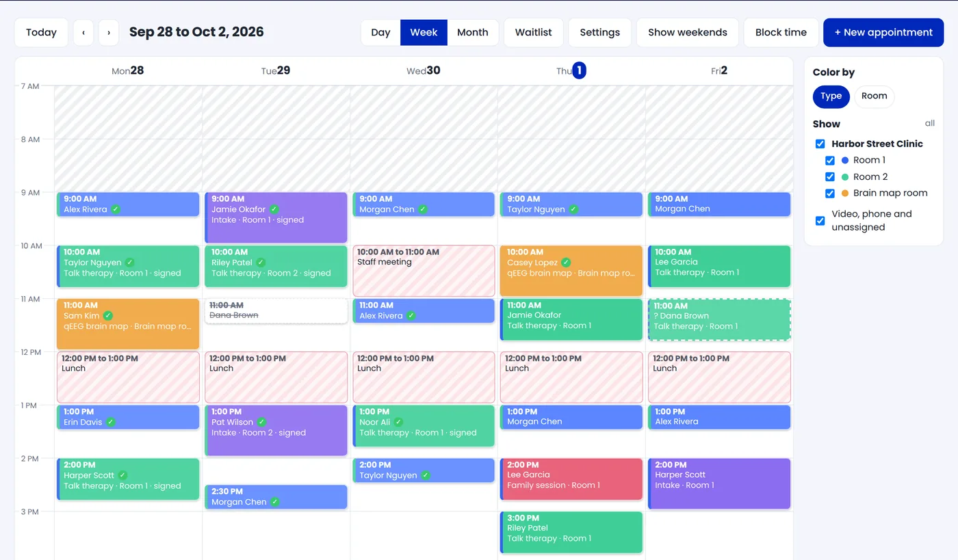The width and height of the screenshot is (958, 560).
Task: Open Lee Garcia's 10:00 AM Friday Talk therapy
Action: 719,266
